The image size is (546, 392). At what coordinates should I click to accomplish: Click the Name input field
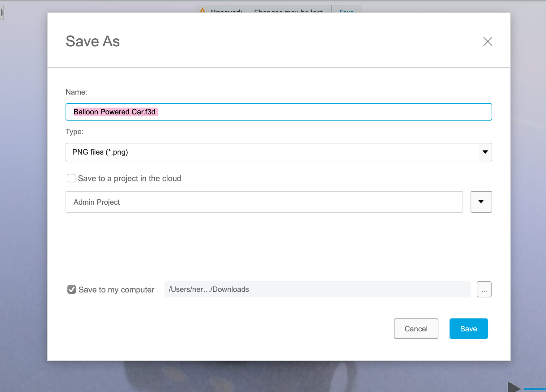(x=279, y=112)
